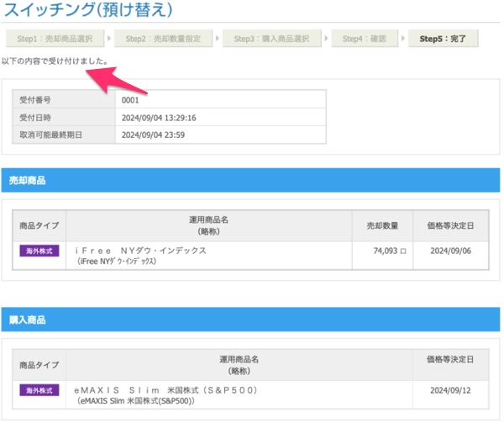Click the 取消可能最終期日 label cell
This screenshot has width=504, height=423.
(64, 135)
